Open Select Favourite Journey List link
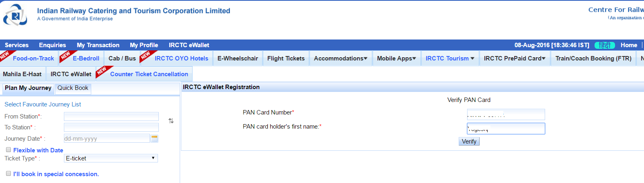Image resolution: width=644 pixels, height=183 pixels. pyautogui.click(x=43, y=104)
